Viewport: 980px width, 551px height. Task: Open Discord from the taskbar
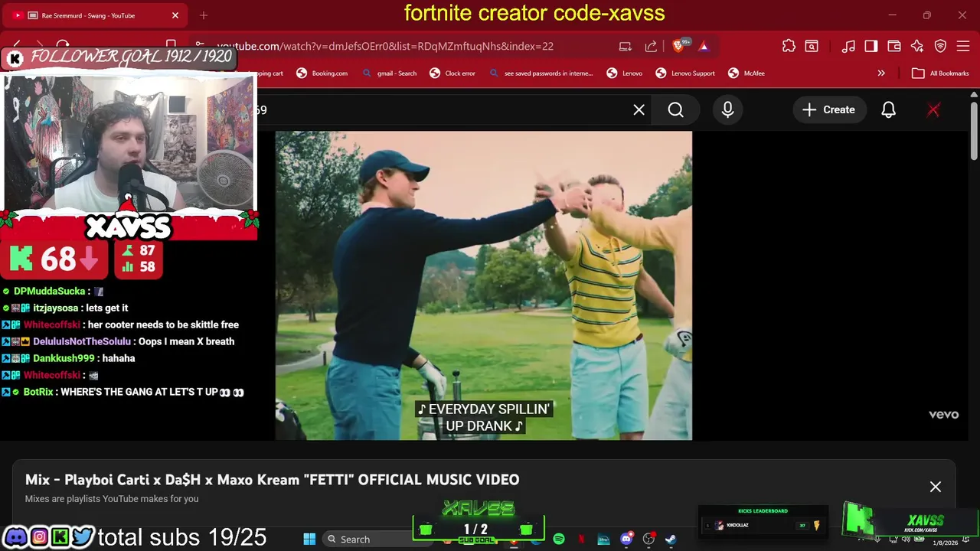(x=626, y=540)
